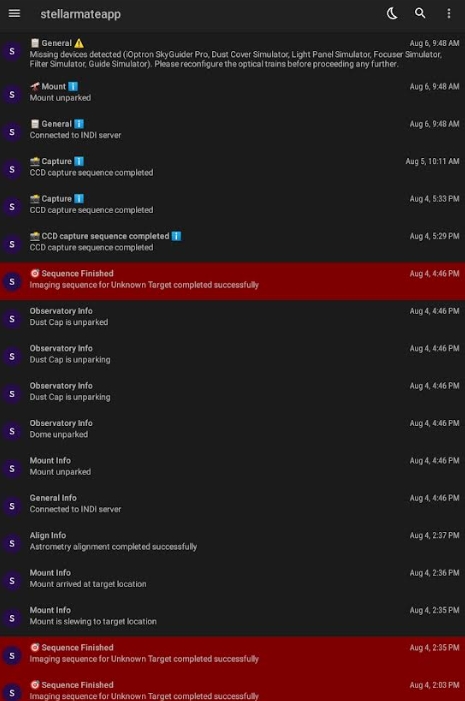Open Dome unparked Observatory Info entry

click(x=232, y=430)
